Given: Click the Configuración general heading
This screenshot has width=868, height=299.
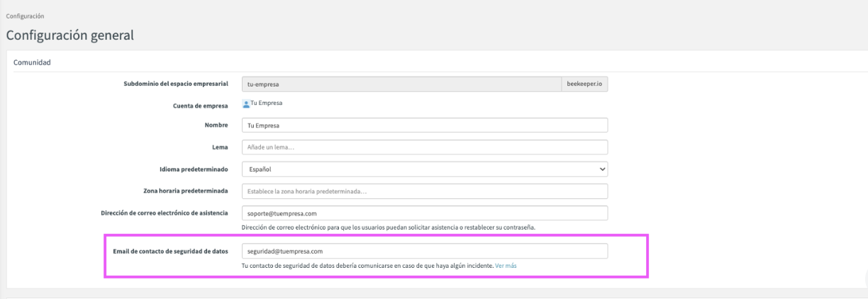Looking at the screenshot, I should [69, 35].
